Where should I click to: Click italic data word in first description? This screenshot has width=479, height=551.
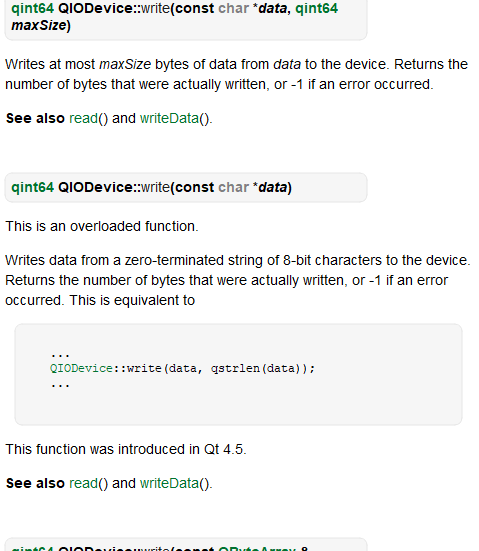click(287, 64)
